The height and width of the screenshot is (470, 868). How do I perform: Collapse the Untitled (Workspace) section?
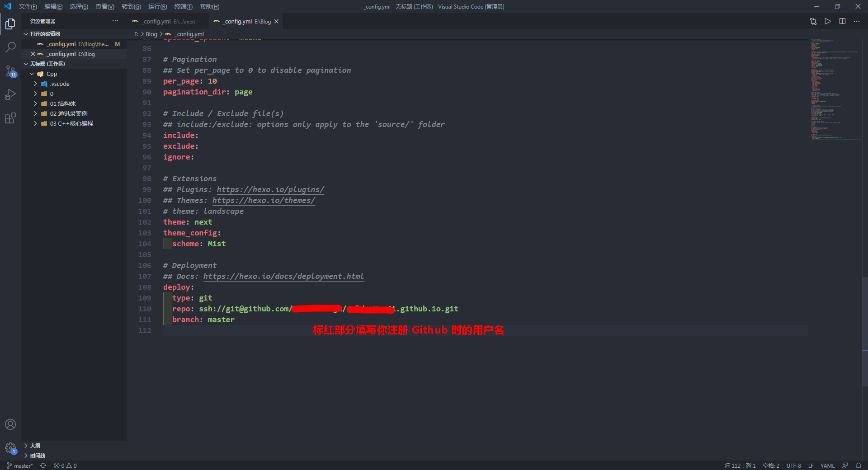click(x=26, y=64)
